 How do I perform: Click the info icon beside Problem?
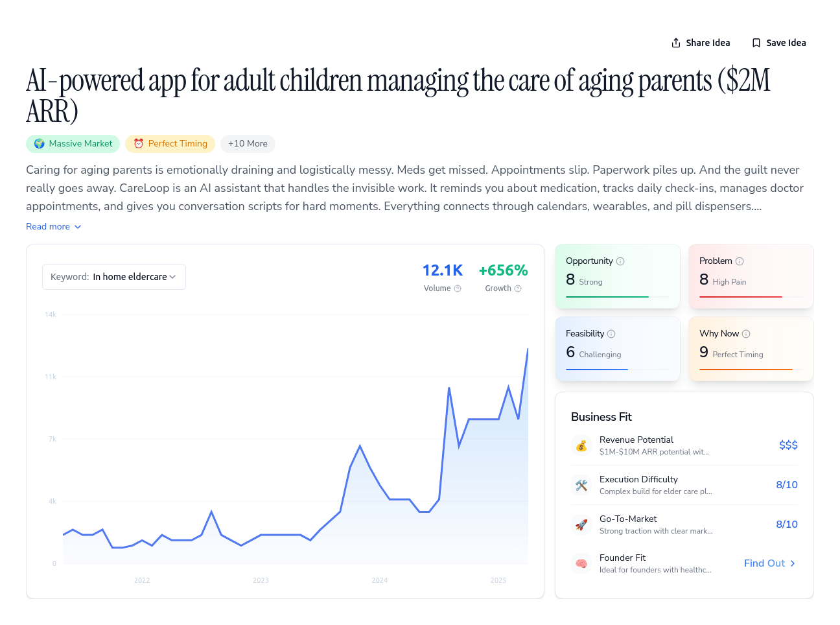pos(740,261)
